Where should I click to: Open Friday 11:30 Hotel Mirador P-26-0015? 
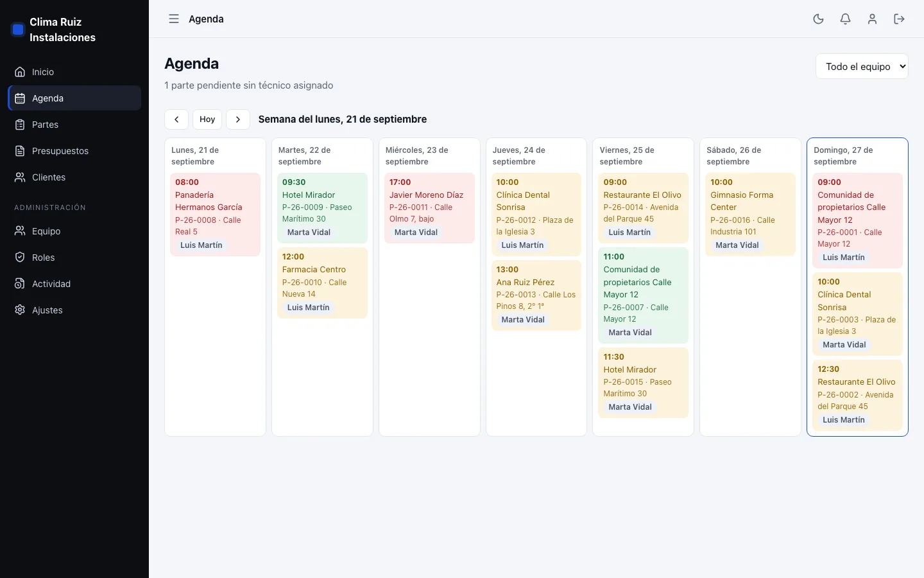(x=643, y=383)
